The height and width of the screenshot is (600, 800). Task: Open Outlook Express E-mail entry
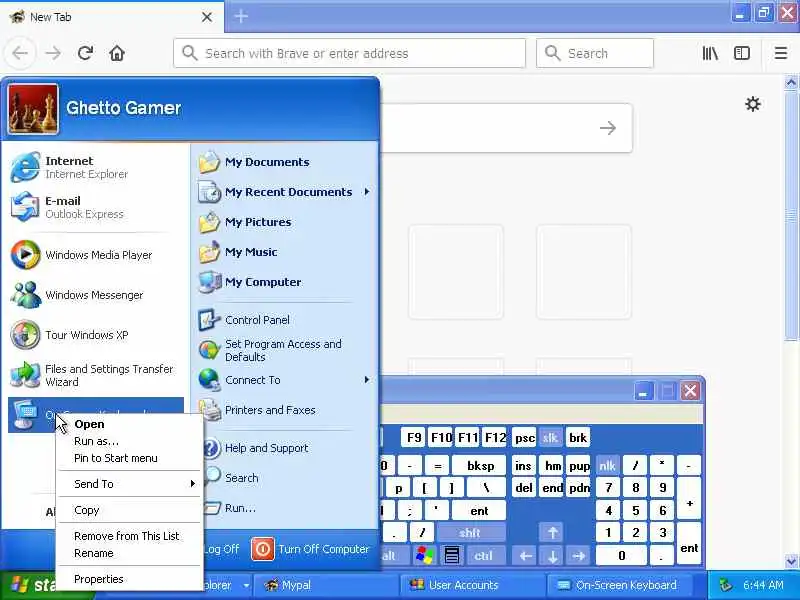tap(95, 207)
